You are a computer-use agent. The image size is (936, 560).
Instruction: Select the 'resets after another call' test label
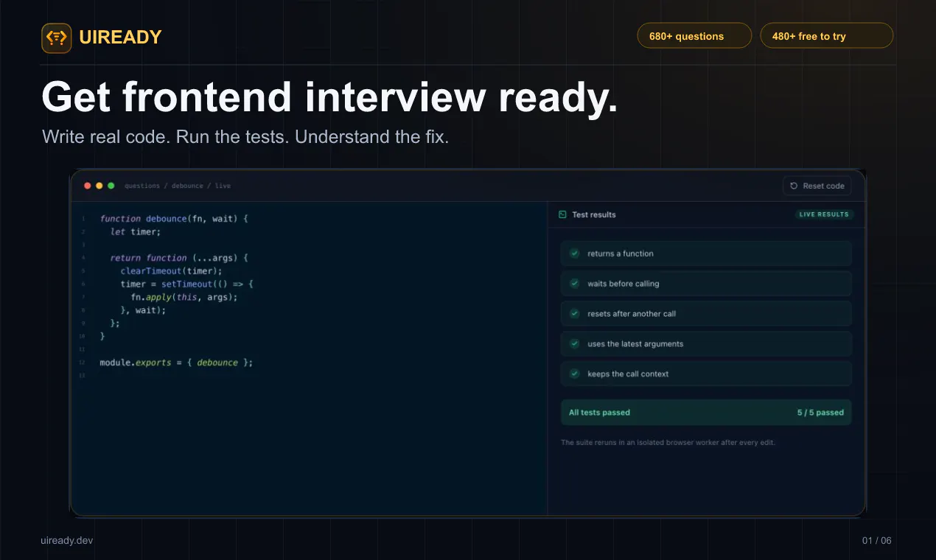(x=632, y=314)
